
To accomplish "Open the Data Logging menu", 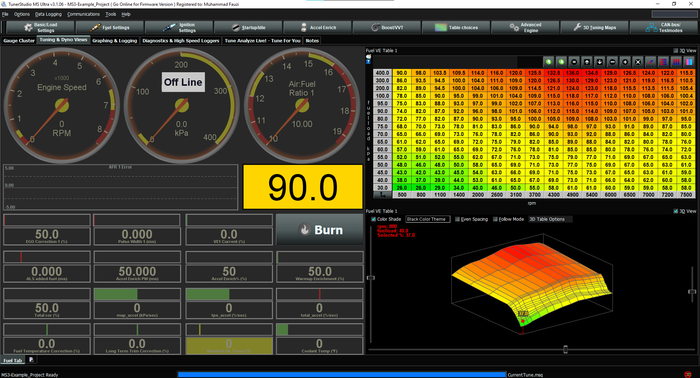I will 48,14.
